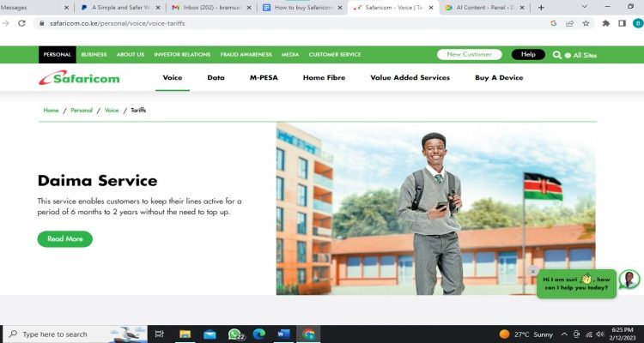Open the Mail app on the taskbar

point(210,334)
